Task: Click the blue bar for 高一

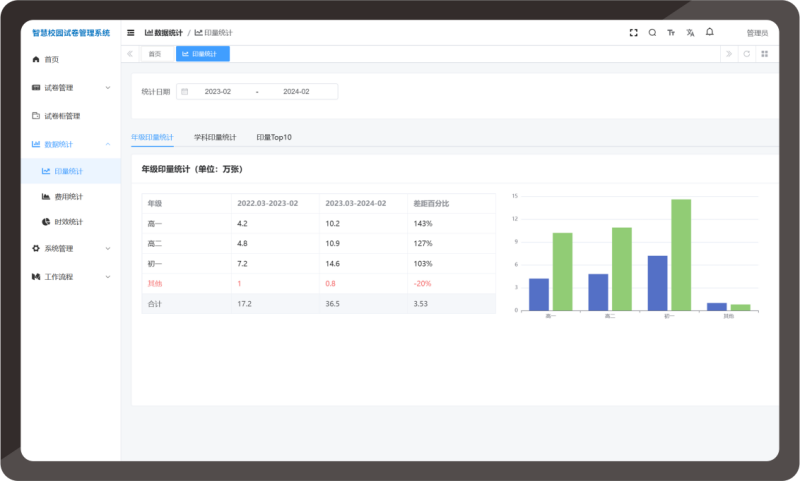Action: coord(539,294)
